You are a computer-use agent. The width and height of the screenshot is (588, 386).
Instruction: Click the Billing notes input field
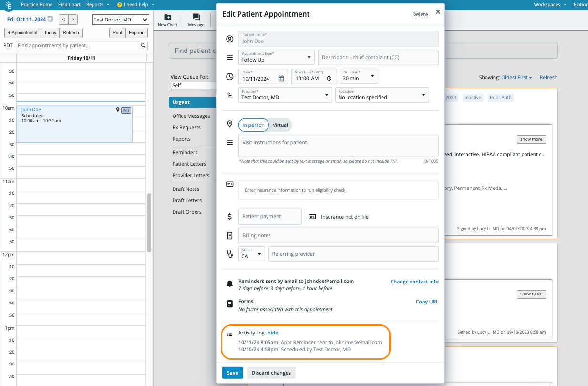[338, 235]
